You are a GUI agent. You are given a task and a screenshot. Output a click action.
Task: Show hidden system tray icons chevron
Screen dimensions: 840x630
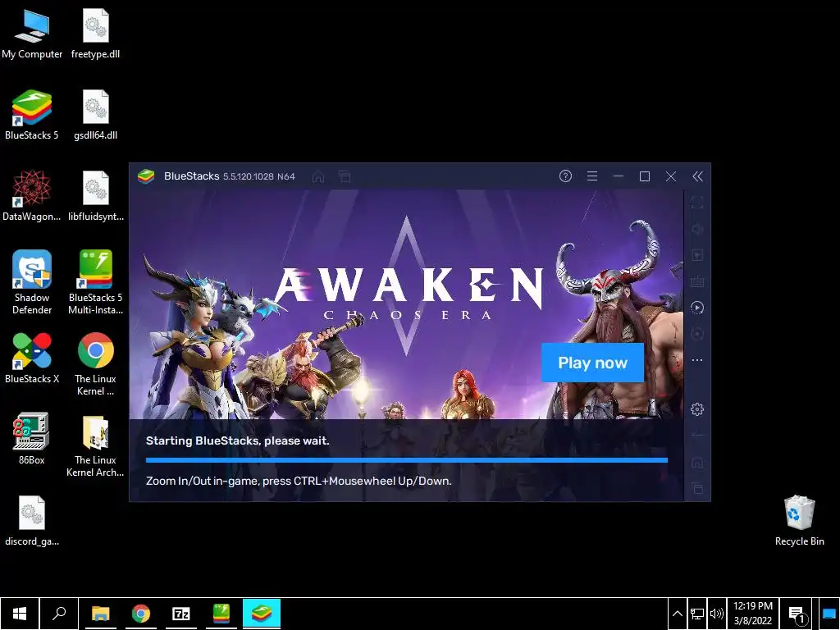point(677,614)
